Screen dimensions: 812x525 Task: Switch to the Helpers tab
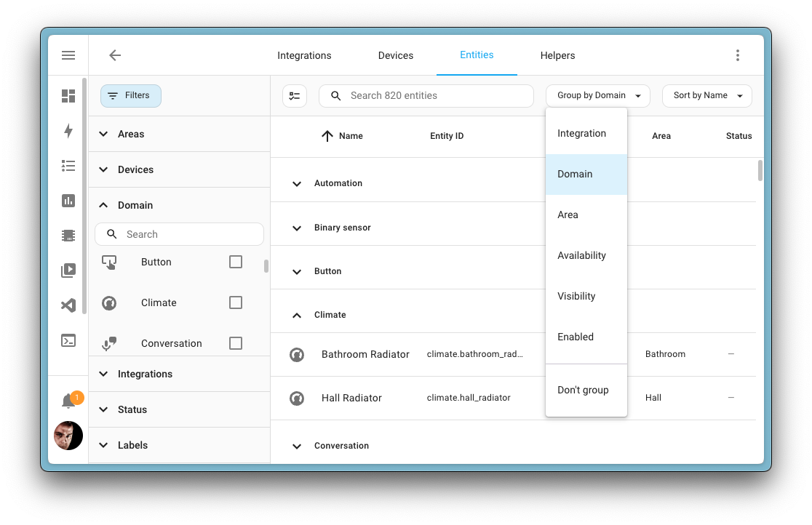point(557,55)
